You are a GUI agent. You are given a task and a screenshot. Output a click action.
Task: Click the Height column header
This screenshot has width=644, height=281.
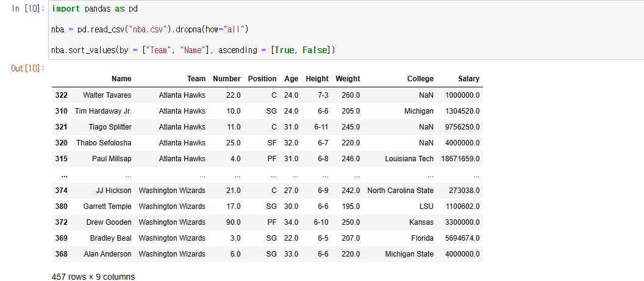[x=317, y=79]
